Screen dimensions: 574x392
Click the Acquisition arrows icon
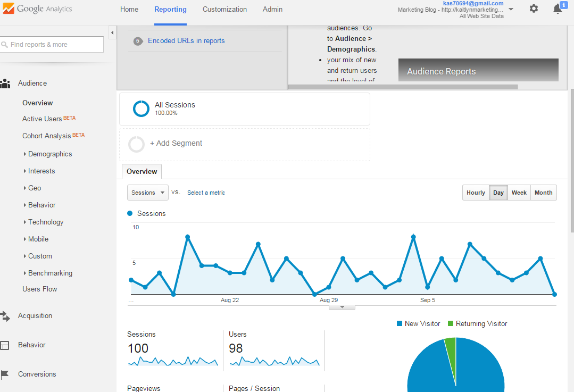click(x=5, y=316)
